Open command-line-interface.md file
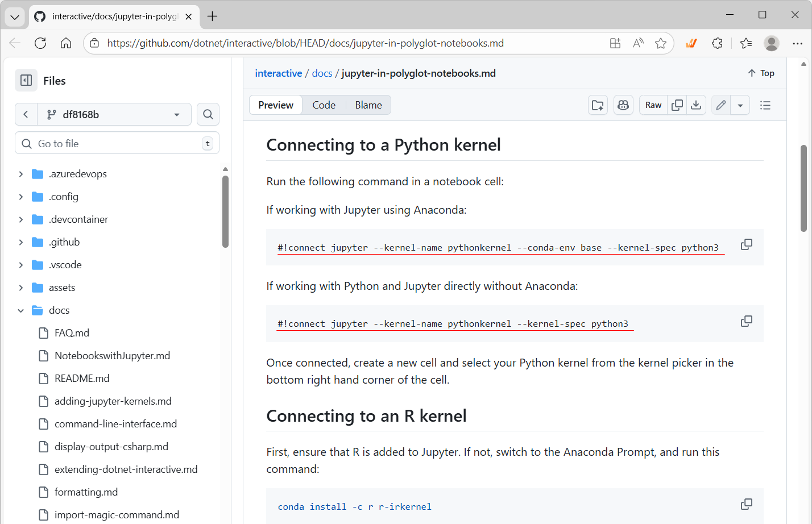The image size is (812, 524). 115,424
